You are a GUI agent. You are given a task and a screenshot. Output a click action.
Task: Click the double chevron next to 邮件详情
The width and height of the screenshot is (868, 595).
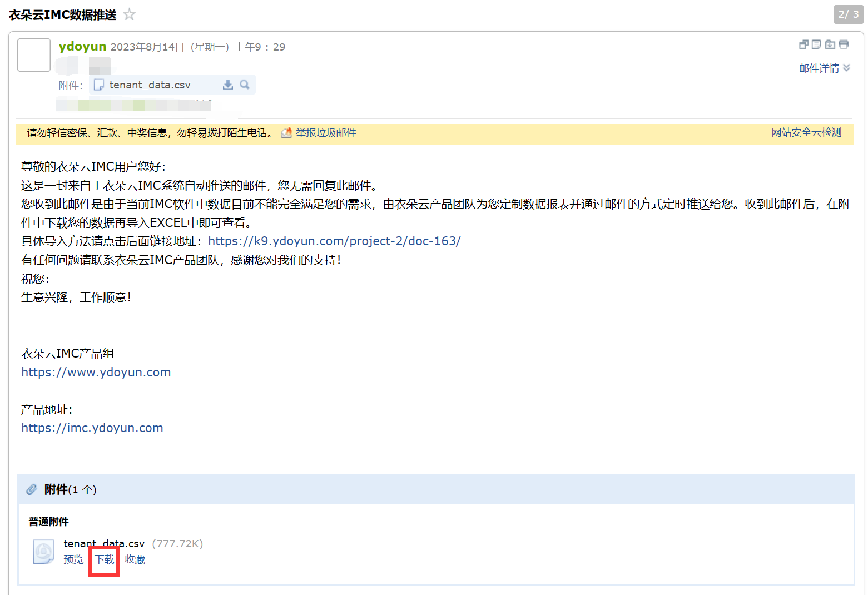tap(846, 68)
